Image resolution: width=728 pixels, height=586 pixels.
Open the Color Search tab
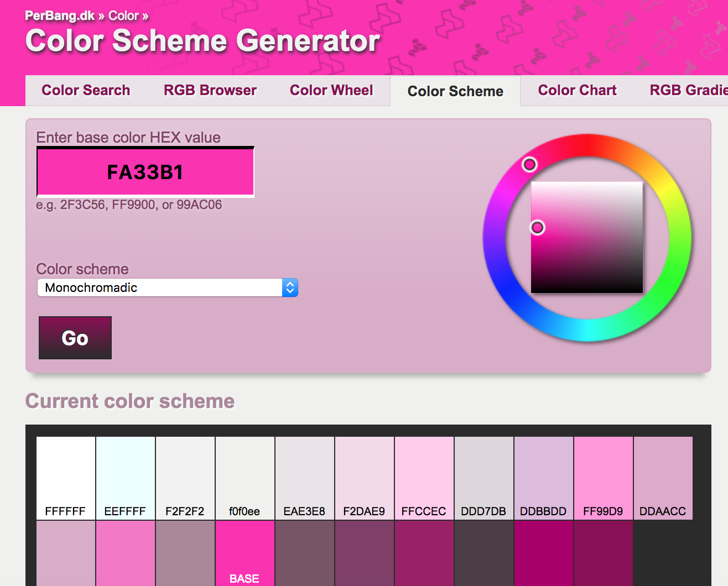click(x=86, y=90)
